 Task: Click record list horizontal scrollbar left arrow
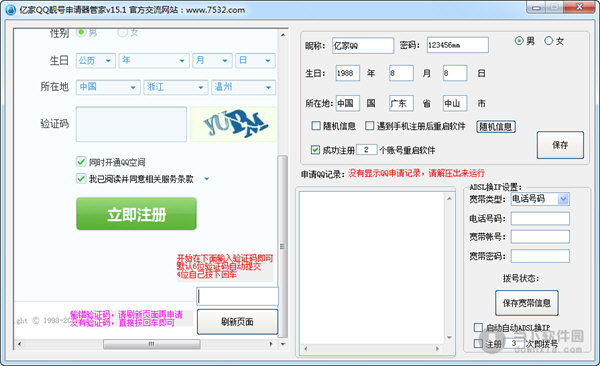pyautogui.click(x=305, y=349)
